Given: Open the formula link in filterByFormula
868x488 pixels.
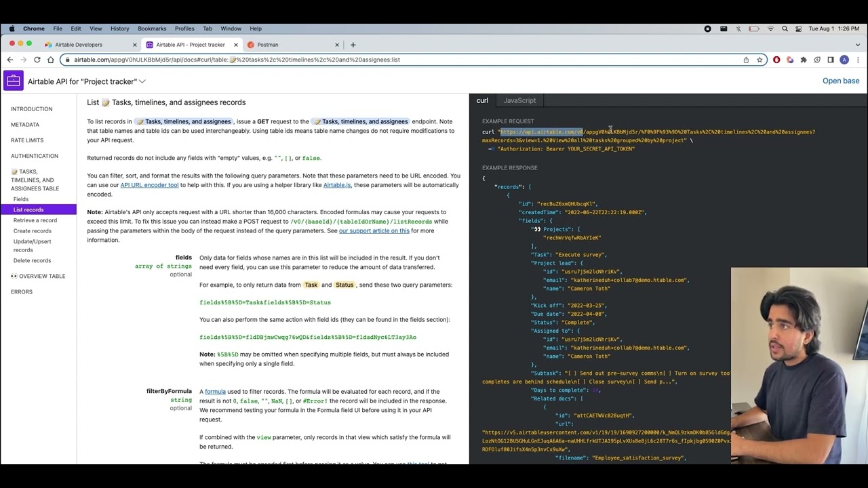Looking at the screenshot, I should 215,392.
